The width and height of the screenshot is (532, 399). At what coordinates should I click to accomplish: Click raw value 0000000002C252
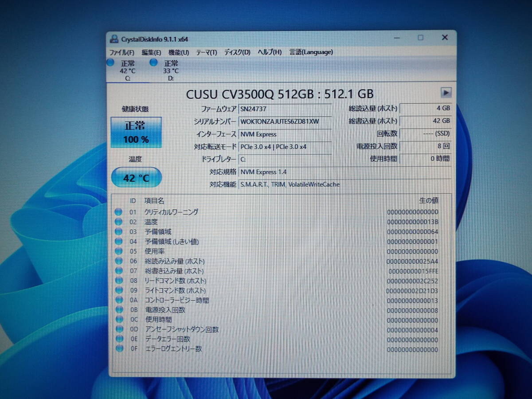(413, 281)
